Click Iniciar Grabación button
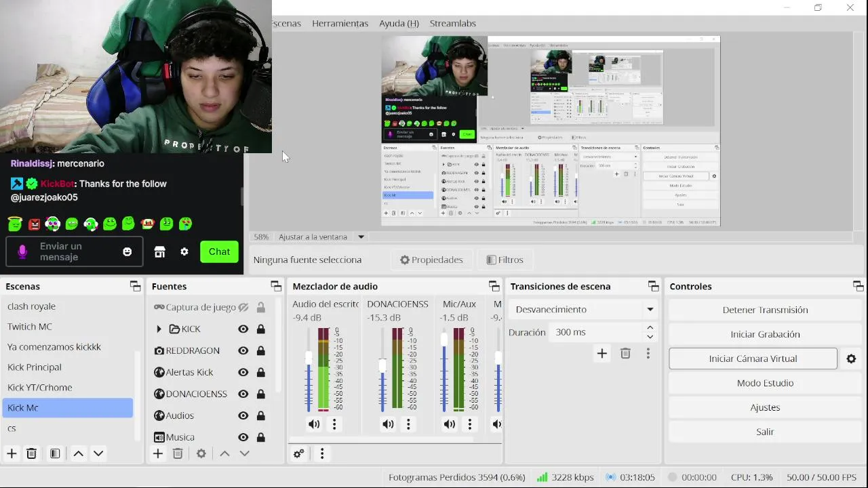Image resolution: width=868 pixels, height=488 pixels. (765, 334)
